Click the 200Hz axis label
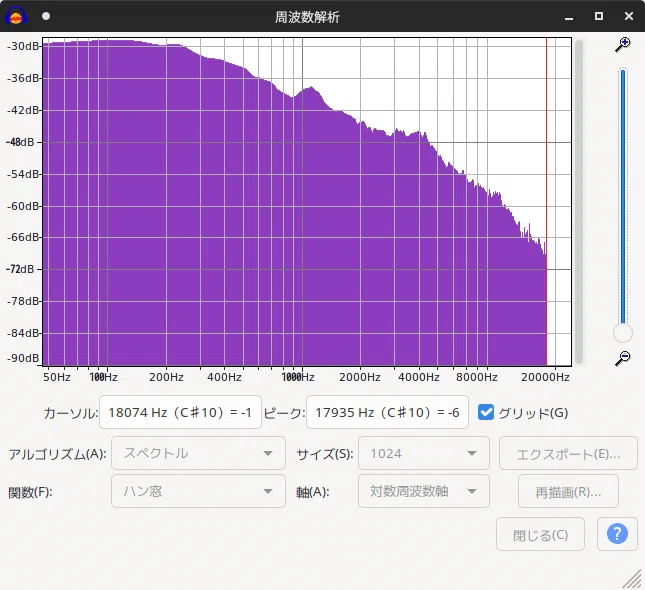645x590 pixels. point(166,377)
